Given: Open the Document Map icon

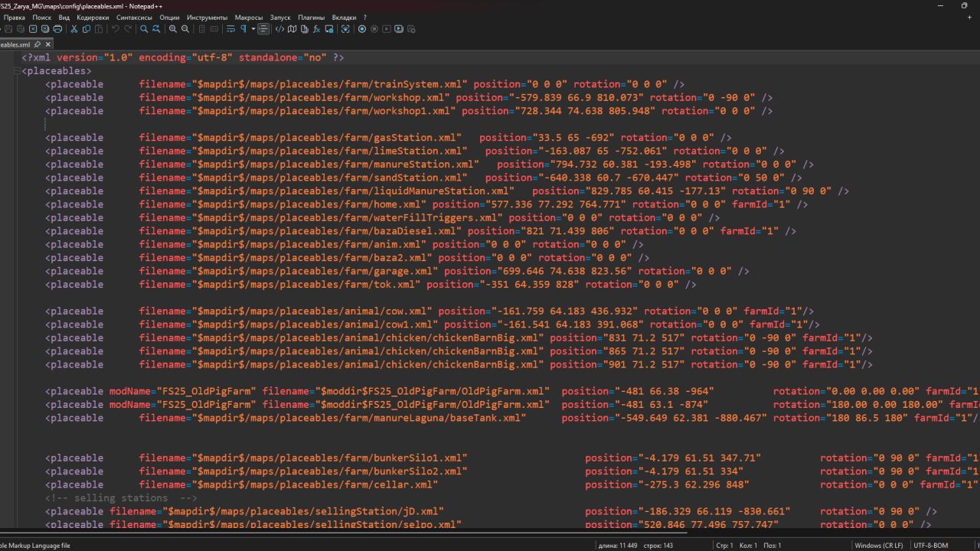Looking at the screenshot, I should pos(292,29).
